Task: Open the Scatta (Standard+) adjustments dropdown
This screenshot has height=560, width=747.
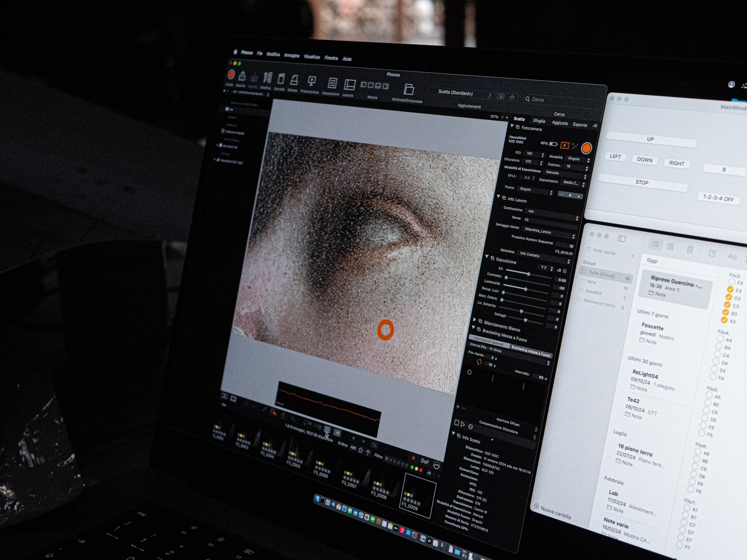Action: [456, 92]
